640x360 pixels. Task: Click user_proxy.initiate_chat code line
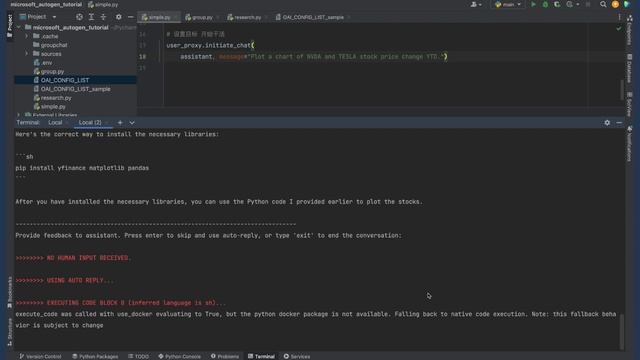click(210, 45)
